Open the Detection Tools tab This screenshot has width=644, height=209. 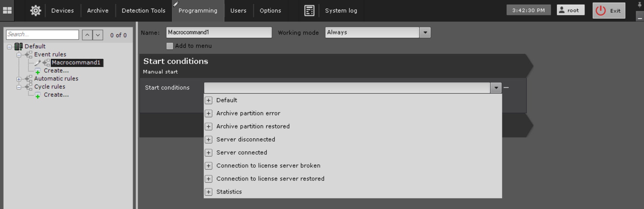[143, 10]
